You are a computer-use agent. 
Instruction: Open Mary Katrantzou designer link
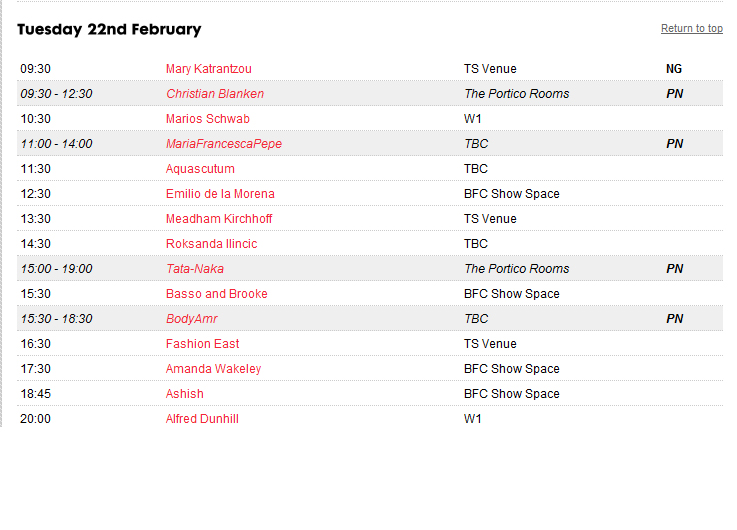pyautogui.click(x=208, y=69)
